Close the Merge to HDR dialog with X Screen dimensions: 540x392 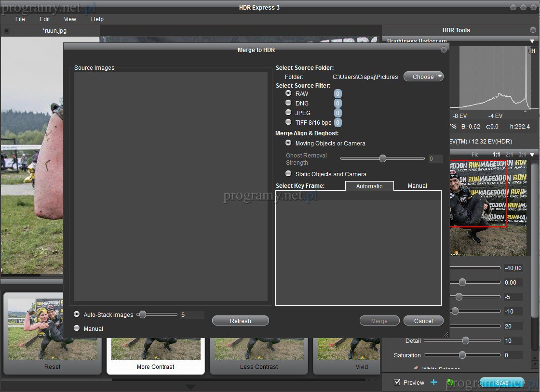click(x=444, y=50)
